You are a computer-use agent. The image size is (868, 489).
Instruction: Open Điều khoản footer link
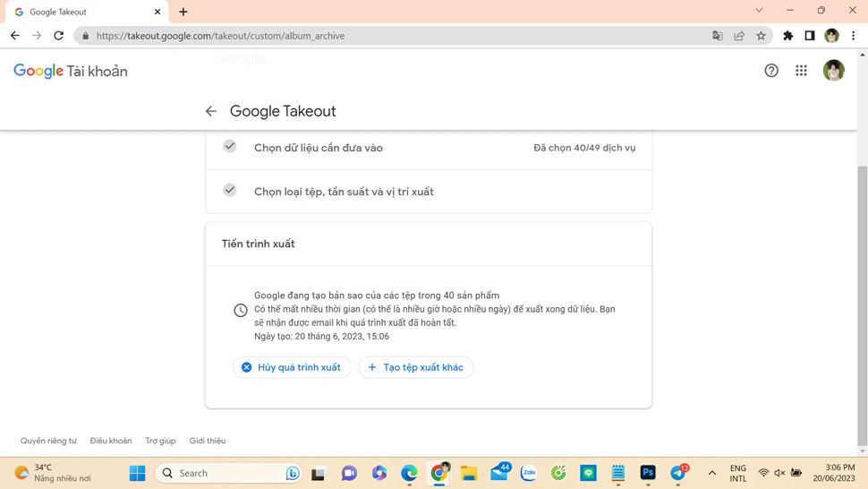tap(111, 441)
